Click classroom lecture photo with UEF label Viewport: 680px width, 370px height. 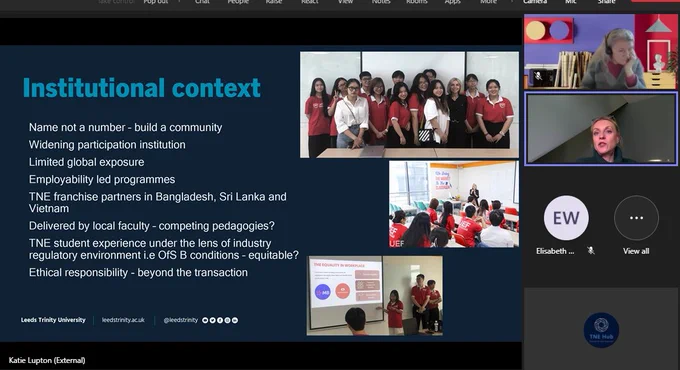(454, 204)
